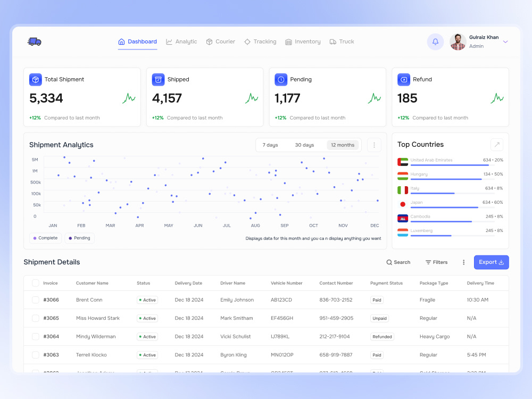
Task: Select the 7 days range
Action: tap(270, 145)
